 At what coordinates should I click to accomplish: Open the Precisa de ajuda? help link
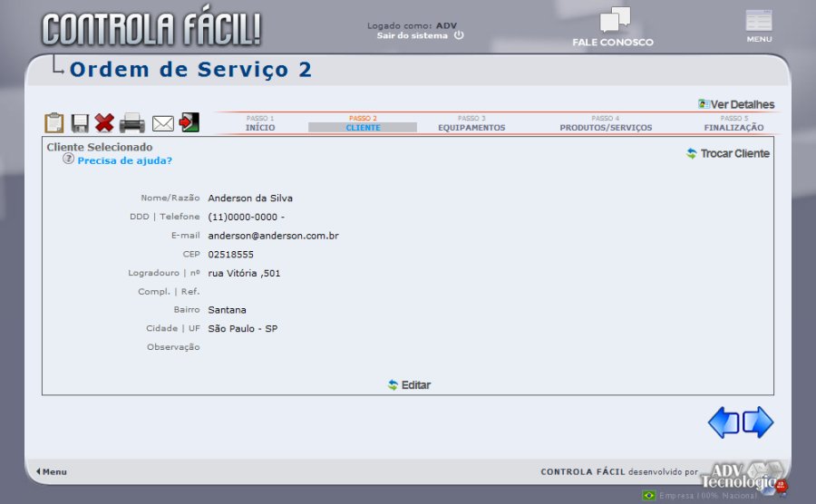pyautogui.click(x=124, y=160)
